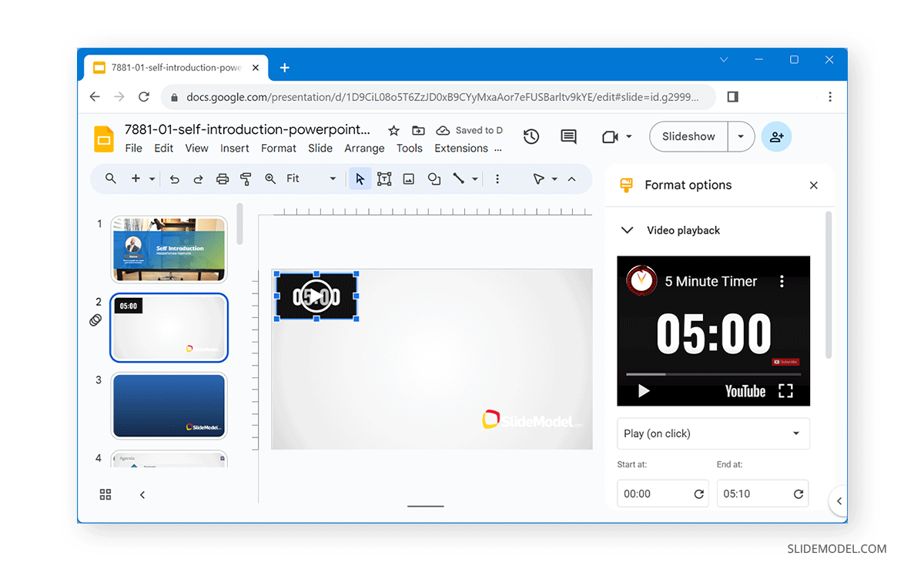Click the side panel expand arrow
This screenshot has height=572, width=924.
(x=839, y=501)
